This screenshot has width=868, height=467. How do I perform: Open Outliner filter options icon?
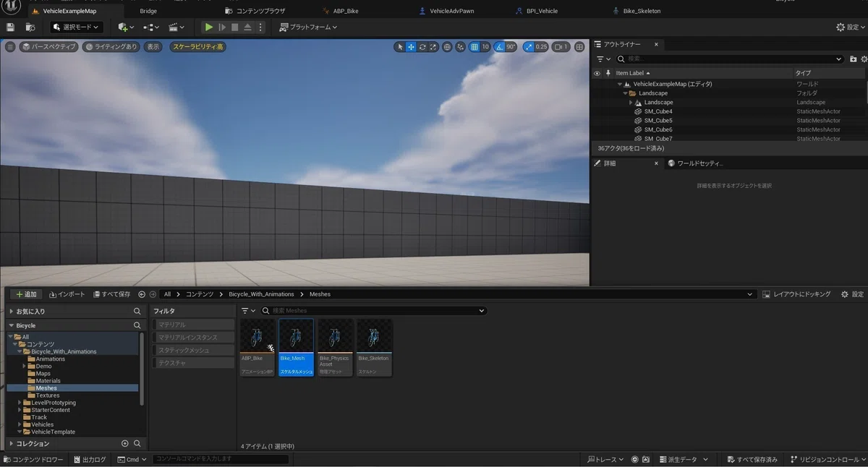click(x=603, y=59)
